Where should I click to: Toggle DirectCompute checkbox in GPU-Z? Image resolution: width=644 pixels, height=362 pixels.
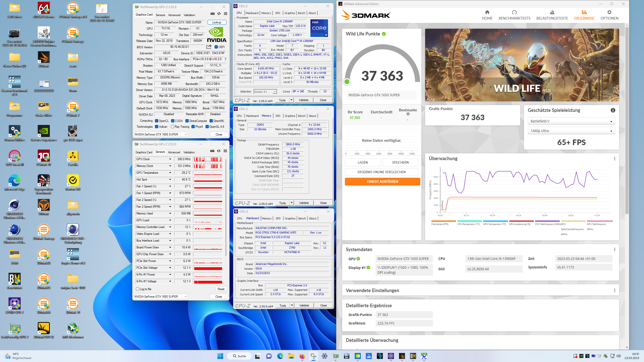click(187, 121)
